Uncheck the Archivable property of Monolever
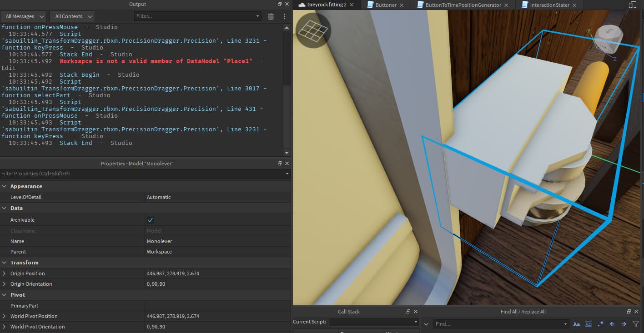Viewport: 644px width, 333px height. pyautogui.click(x=150, y=220)
